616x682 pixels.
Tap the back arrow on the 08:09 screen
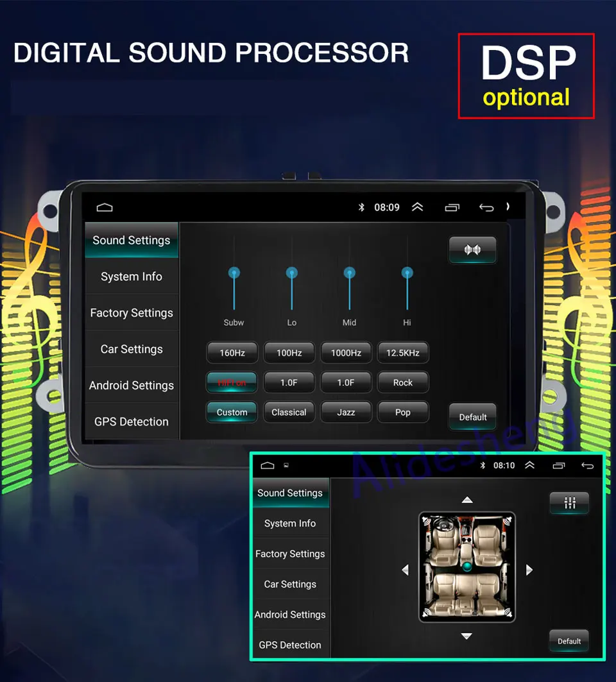[x=486, y=207]
